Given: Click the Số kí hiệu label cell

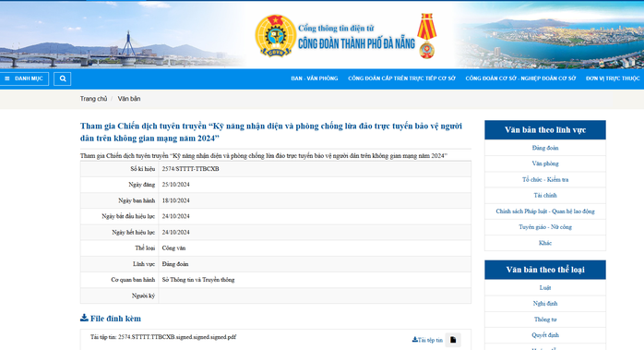Looking at the screenshot, I should coord(120,169).
